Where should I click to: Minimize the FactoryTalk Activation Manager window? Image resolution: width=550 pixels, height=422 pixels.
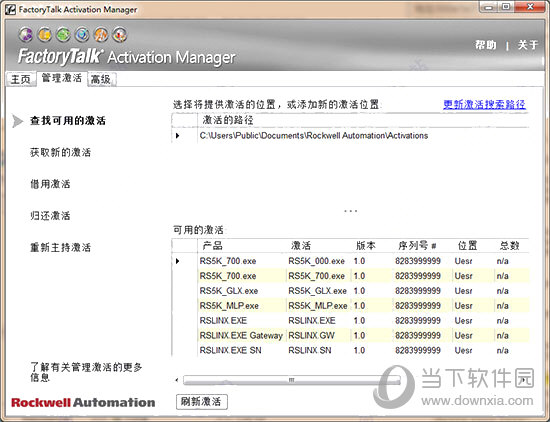[489, 7]
